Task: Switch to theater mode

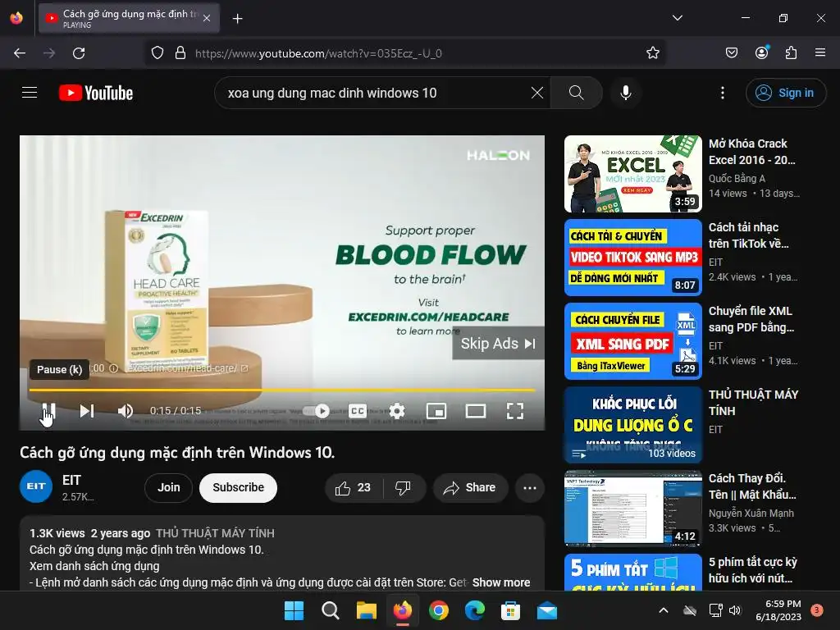Action: pos(476,411)
